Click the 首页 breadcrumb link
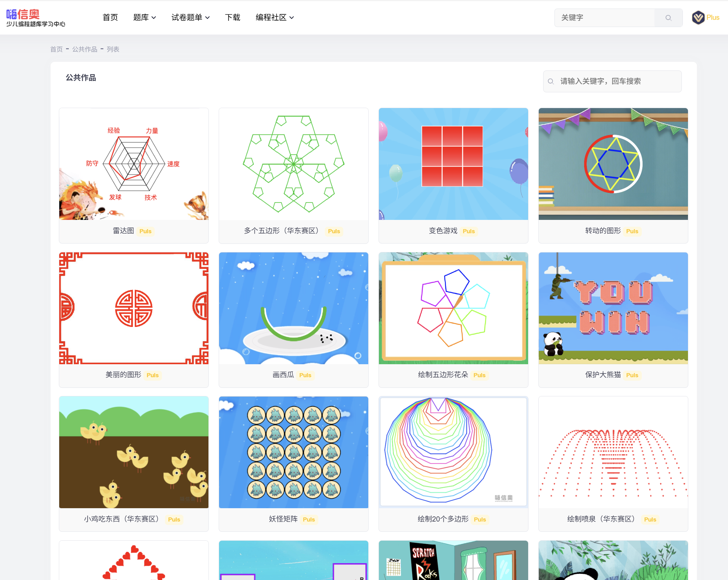This screenshot has width=728, height=580. coord(56,49)
